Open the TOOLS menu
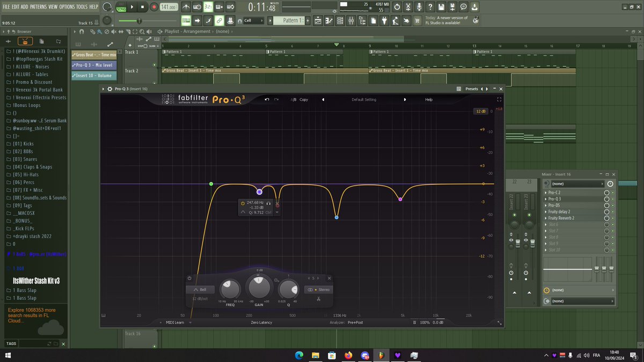The width and height of the screenshot is (644, 362). (x=82, y=6)
